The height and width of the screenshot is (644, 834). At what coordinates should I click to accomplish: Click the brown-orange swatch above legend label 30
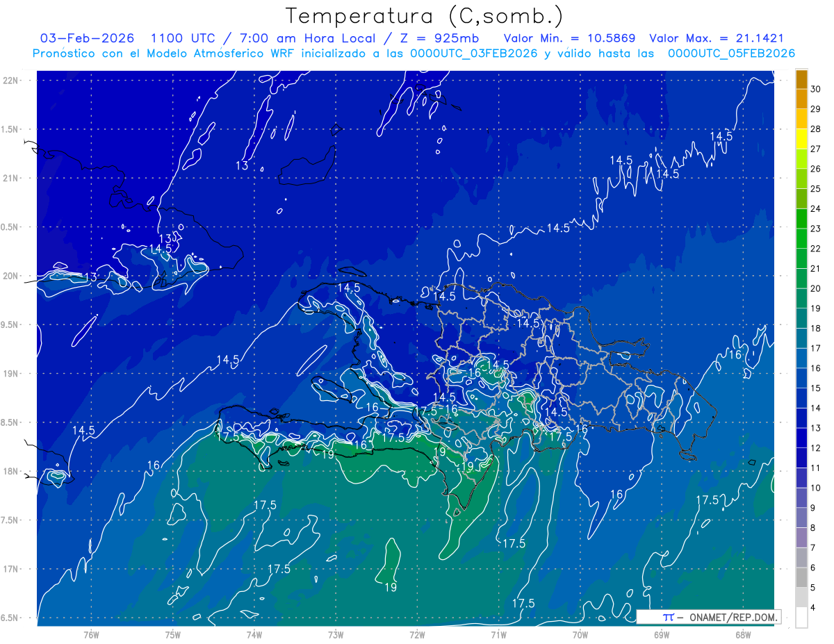point(801,79)
